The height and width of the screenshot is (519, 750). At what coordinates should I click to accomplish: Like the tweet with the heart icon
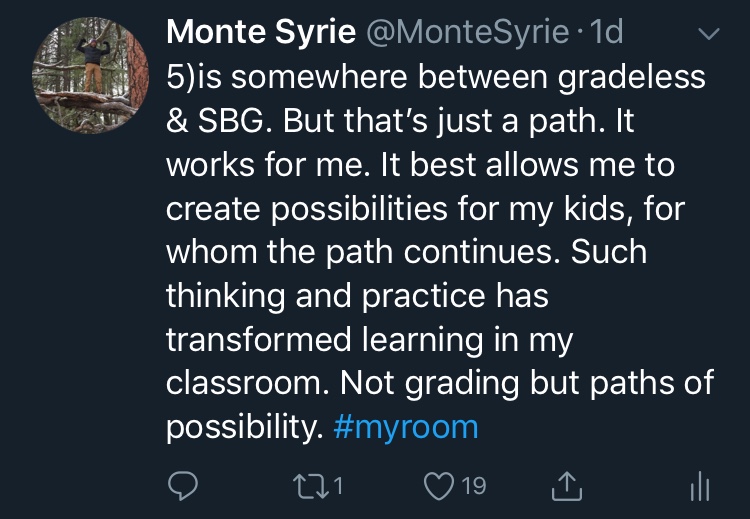tap(437, 486)
